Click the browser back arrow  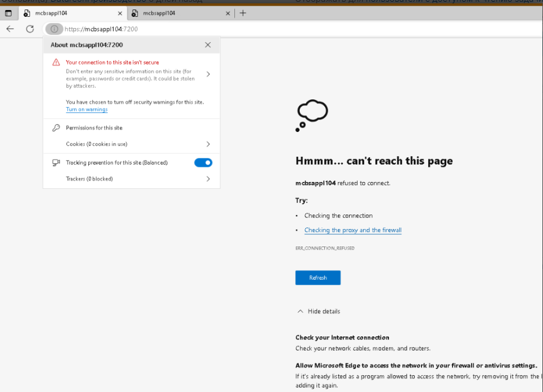(x=10, y=29)
